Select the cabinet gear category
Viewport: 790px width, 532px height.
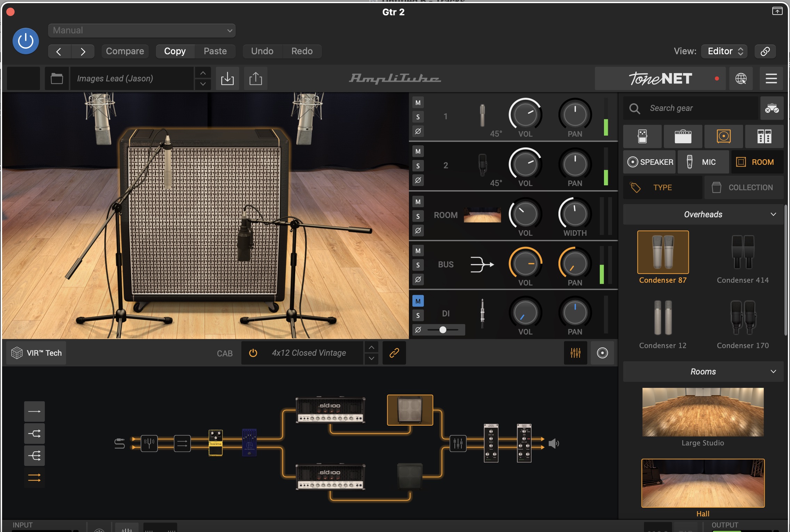(x=724, y=137)
